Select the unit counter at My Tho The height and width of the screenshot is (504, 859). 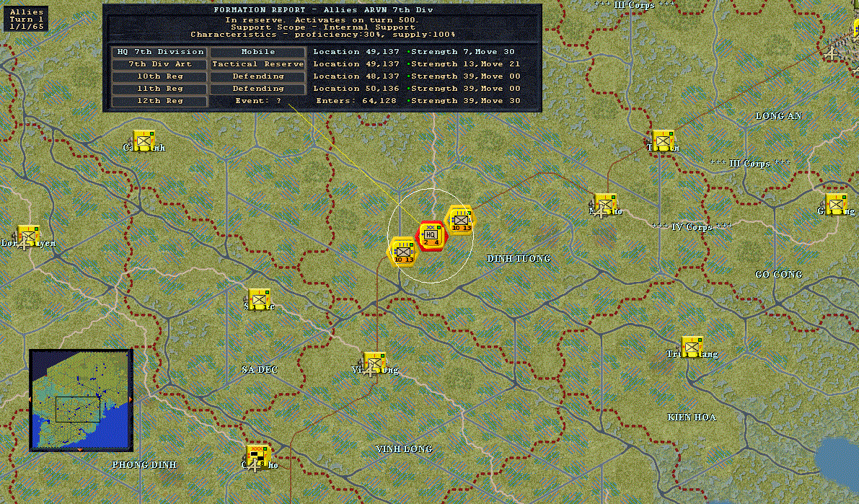coord(605,204)
